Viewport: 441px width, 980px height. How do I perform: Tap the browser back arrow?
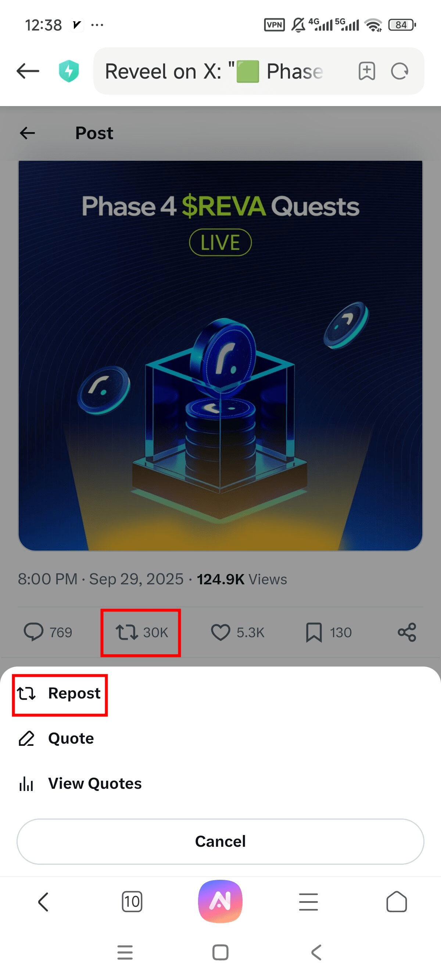28,71
